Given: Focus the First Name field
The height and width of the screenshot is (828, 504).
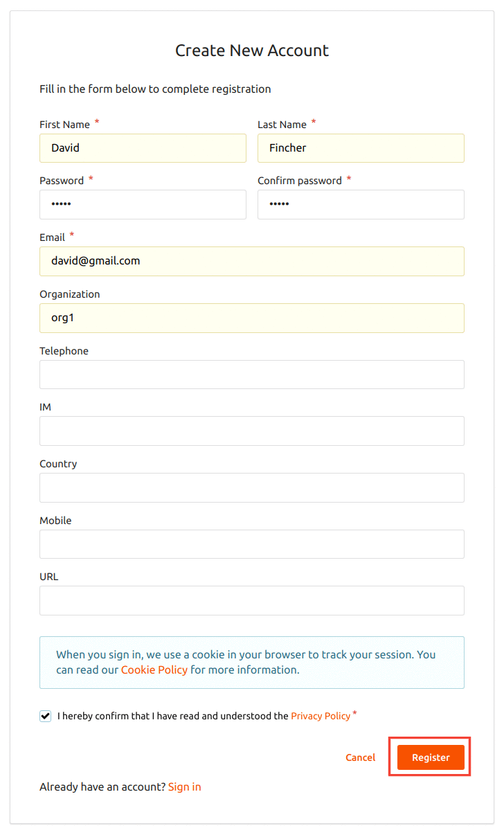Looking at the screenshot, I should 143,148.
